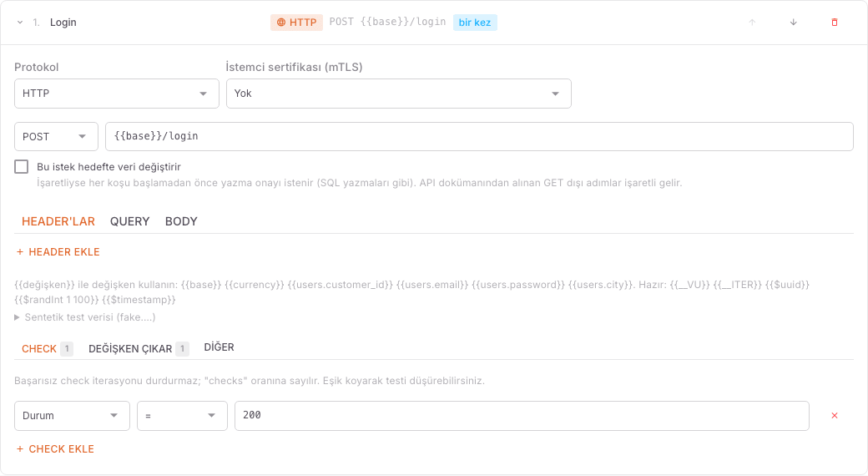Click variable hint text '{{değişken}} ile değişken kullanın'
868x476 pixels.
[96, 285]
